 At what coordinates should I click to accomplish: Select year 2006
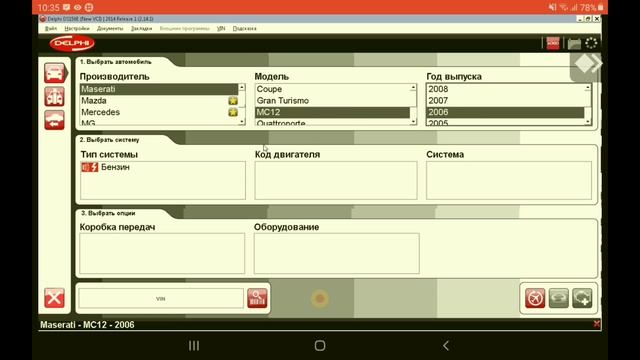pyautogui.click(x=505, y=112)
